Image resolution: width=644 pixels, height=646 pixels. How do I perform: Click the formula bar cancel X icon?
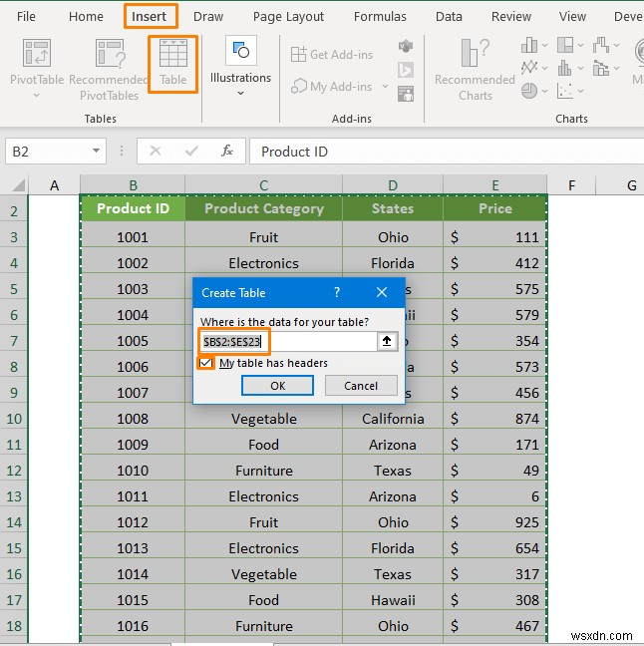[x=155, y=151]
